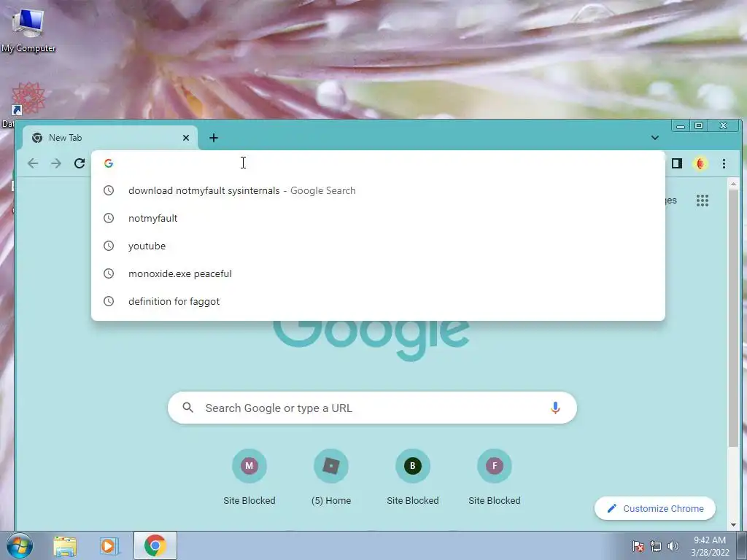The image size is (747, 560).
Task: Click the back navigation arrow
Action: pyautogui.click(x=33, y=163)
